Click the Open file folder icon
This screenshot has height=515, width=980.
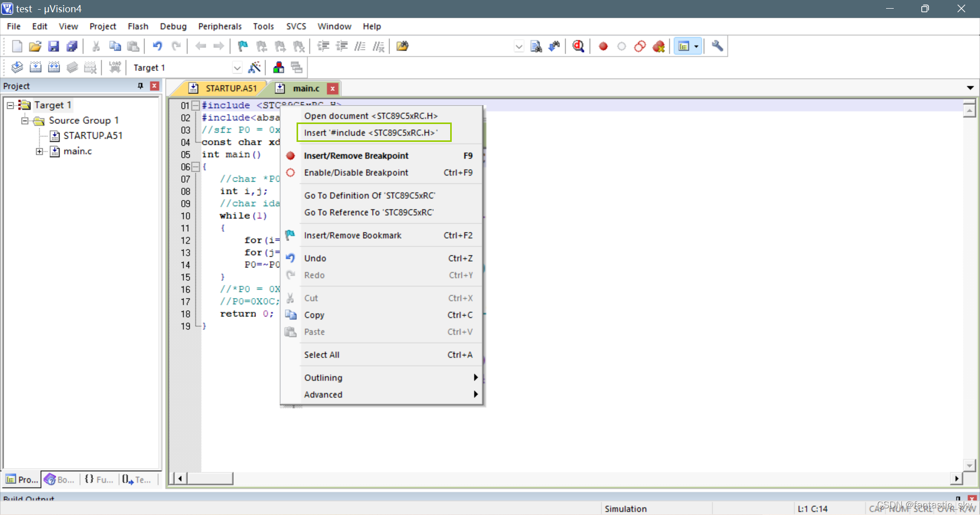35,46
